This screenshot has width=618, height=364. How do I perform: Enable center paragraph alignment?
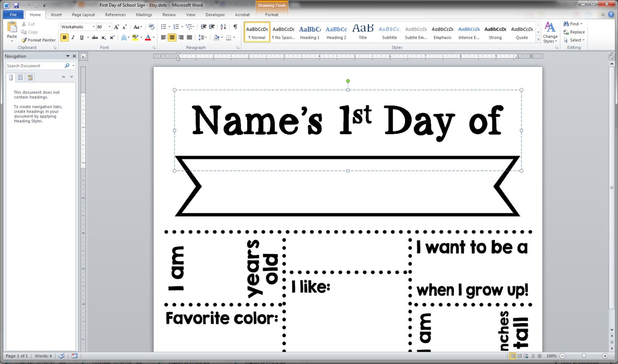(x=172, y=37)
